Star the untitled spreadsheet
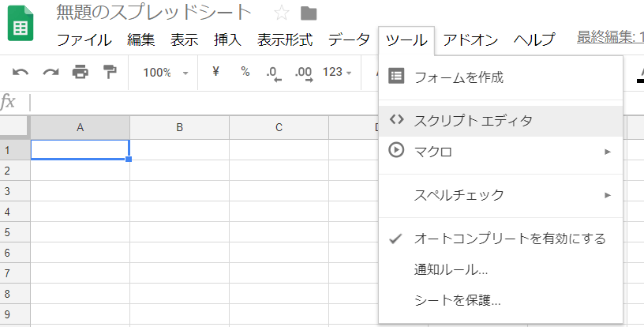Image resolution: width=644 pixels, height=327 pixels. (281, 13)
